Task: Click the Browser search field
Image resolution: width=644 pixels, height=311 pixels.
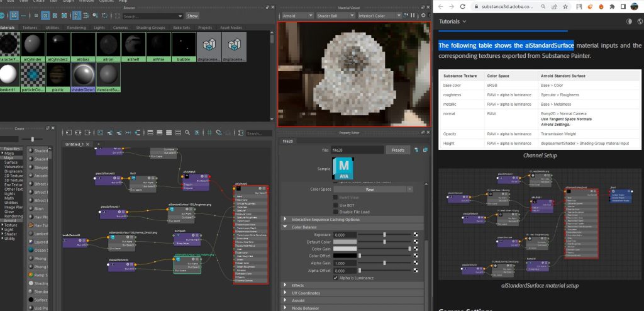Action: (x=152, y=16)
